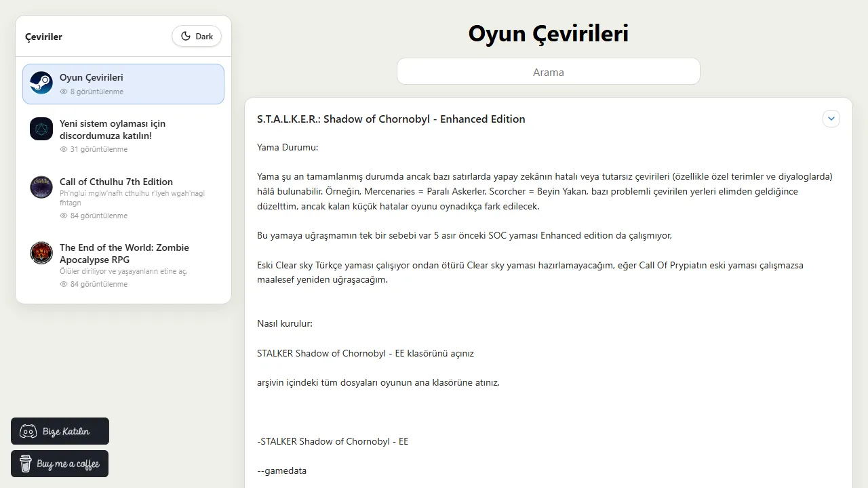Click the Steam icon next to Oyun Çevirileri

pos(41,83)
